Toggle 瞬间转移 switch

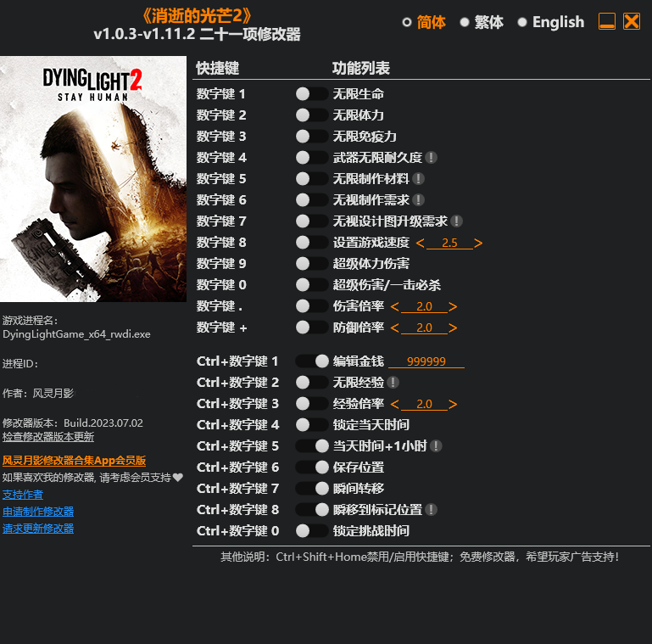(312, 489)
